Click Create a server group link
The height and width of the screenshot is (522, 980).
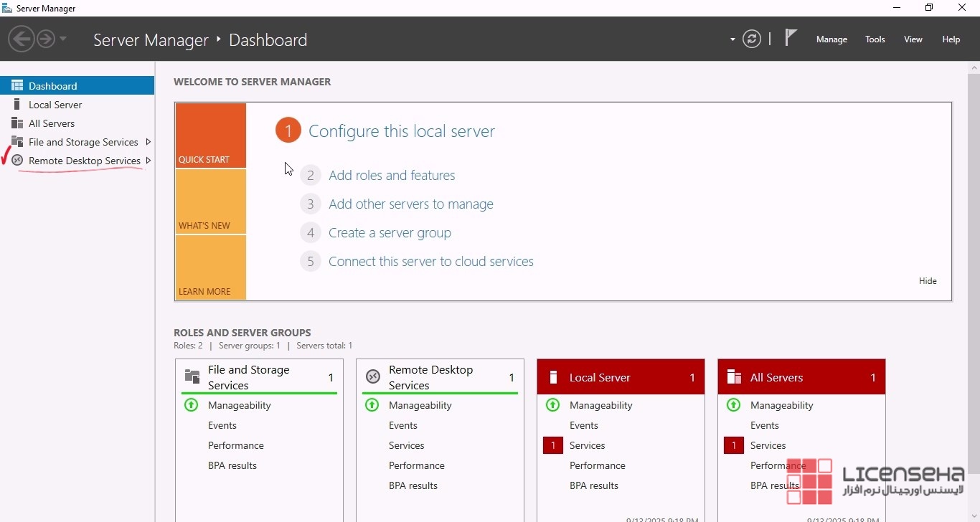(x=390, y=233)
